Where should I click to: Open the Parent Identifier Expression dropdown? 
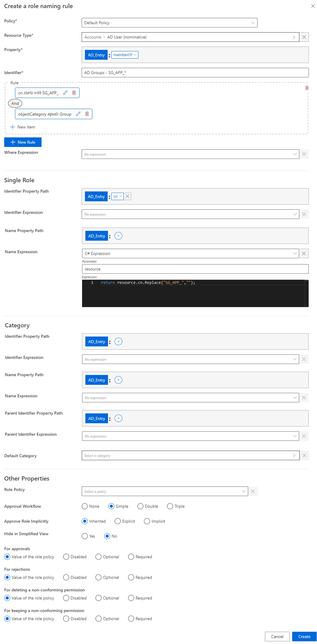click(x=190, y=436)
